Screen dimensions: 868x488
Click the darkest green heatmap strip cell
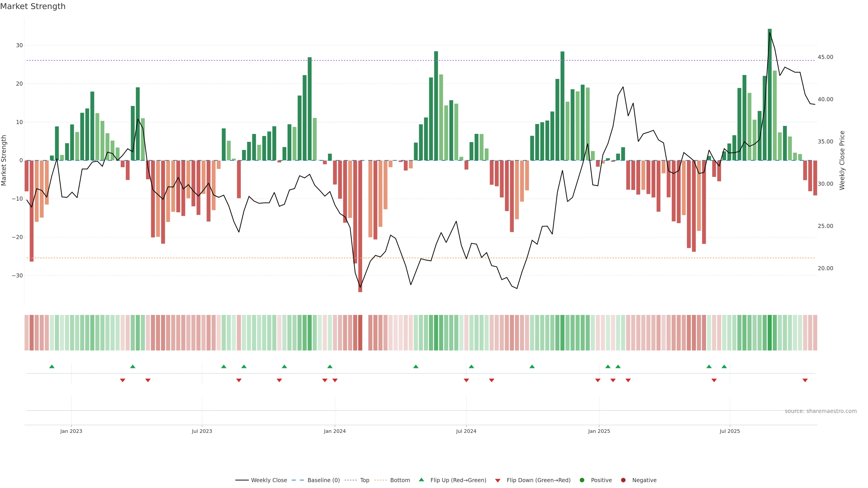point(770,333)
